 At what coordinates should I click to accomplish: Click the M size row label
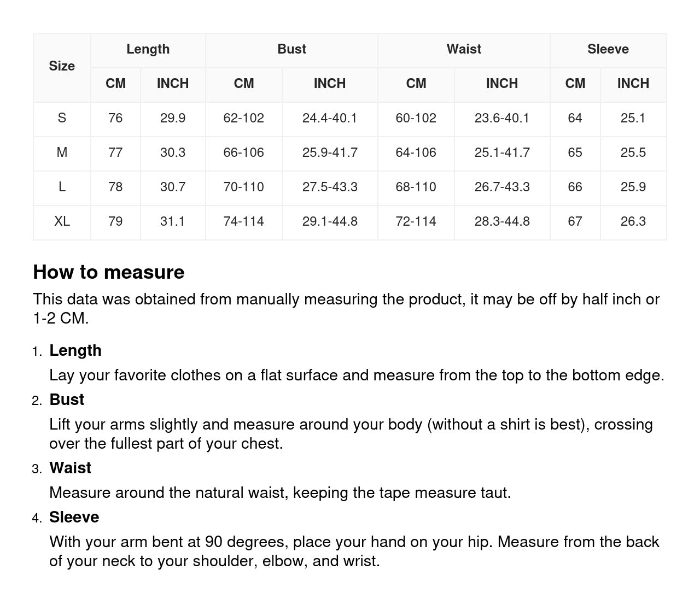[x=62, y=152]
